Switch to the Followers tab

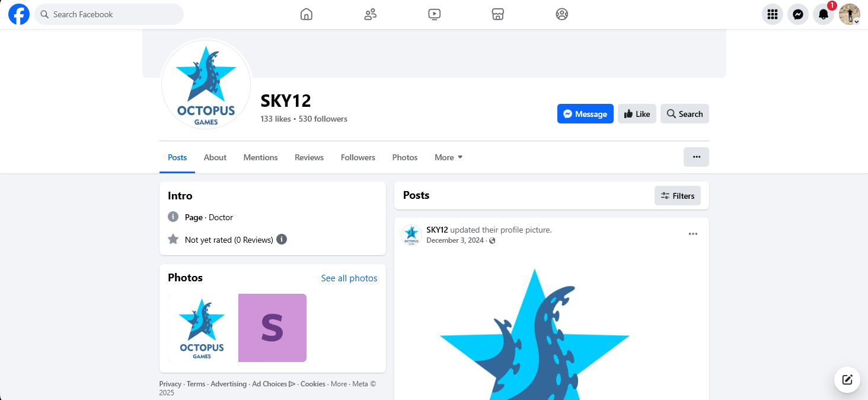click(x=358, y=157)
